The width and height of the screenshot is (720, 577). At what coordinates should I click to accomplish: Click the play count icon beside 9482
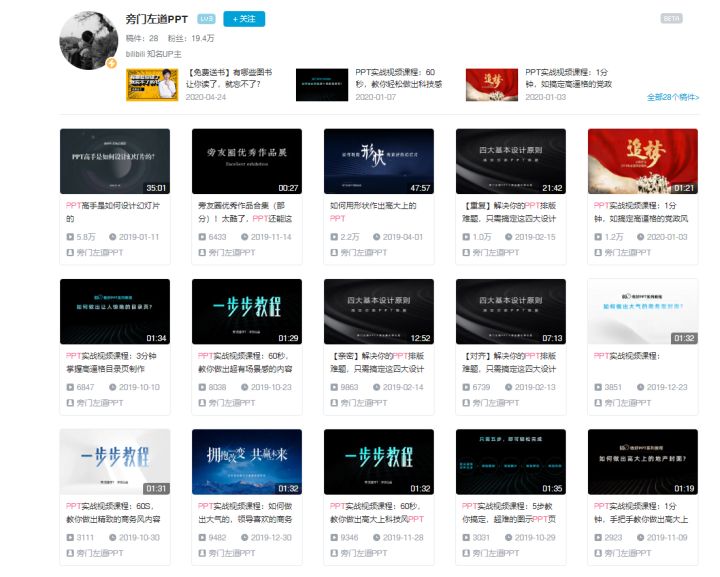coord(202,538)
